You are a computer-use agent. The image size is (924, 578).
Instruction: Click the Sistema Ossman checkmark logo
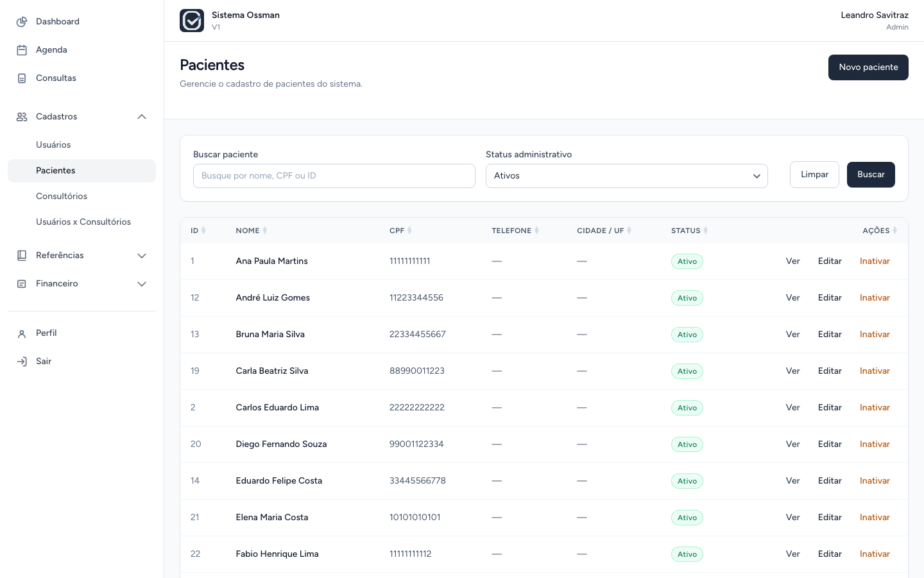(192, 21)
